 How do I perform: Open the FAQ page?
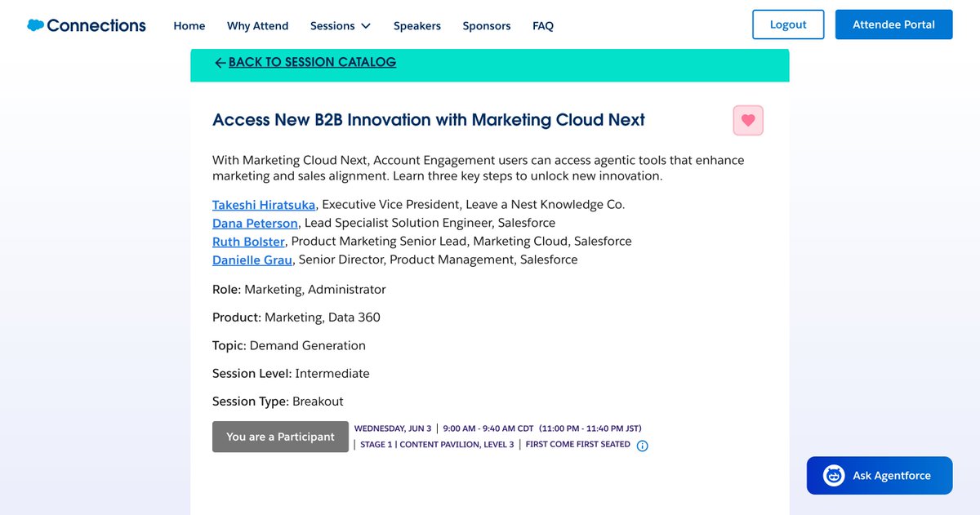[x=543, y=25]
